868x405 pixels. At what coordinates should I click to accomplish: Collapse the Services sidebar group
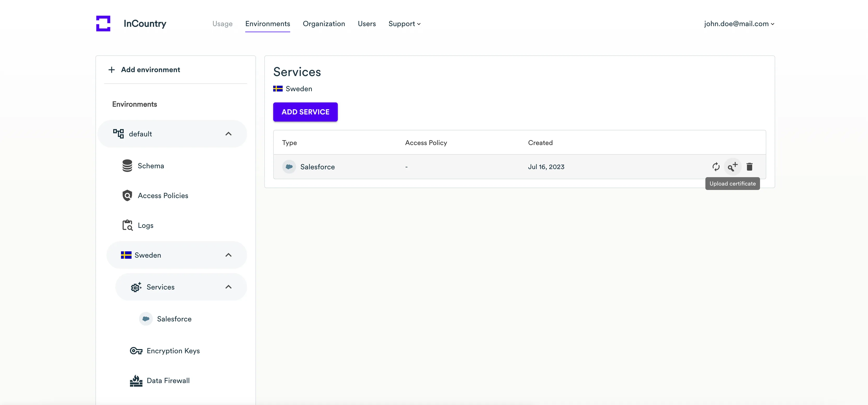tap(228, 287)
